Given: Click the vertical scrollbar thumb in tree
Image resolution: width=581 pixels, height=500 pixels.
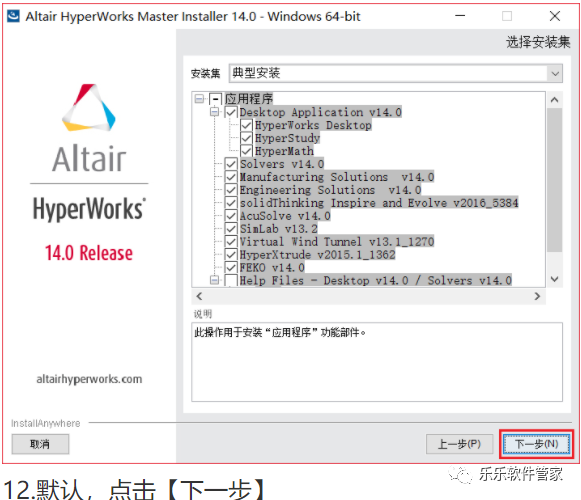Looking at the screenshot, I should [554, 180].
